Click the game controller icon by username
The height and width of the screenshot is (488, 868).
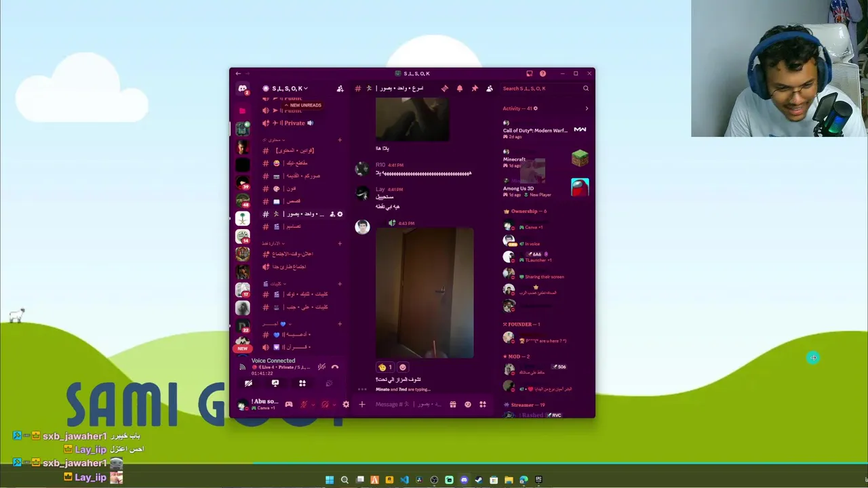(x=289, y=405)
